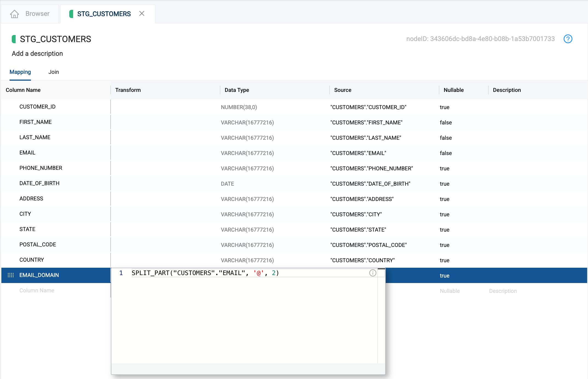Screen dimensions: 588x379
Task: Switch to the Join tab
Action: pyautogui.click(x=53, y=72)
